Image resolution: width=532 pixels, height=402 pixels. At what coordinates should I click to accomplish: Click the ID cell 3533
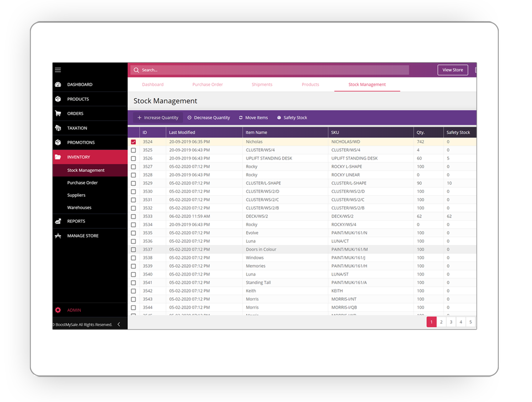click(x=147, y=216)
